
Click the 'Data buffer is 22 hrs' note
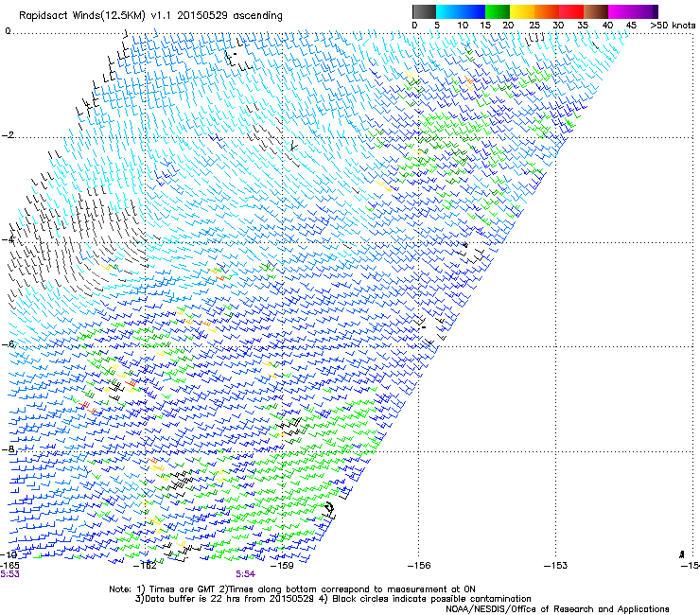[333, 599]
